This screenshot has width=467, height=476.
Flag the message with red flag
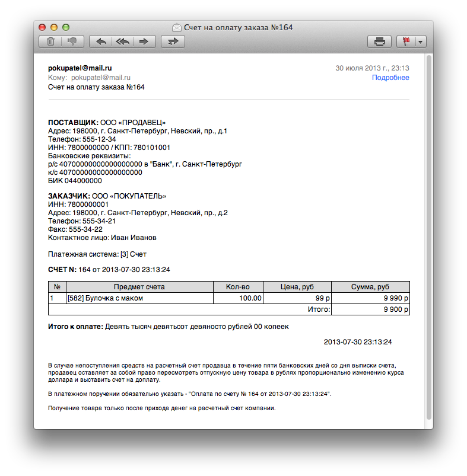(x=407, y=41)
